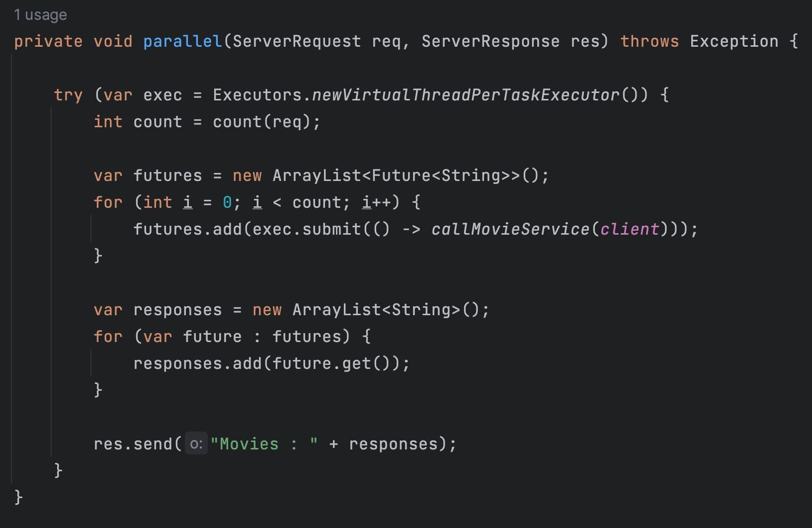Screen dimensions: 812x528
Task: Select the purple client field reference
Action: 629,229
